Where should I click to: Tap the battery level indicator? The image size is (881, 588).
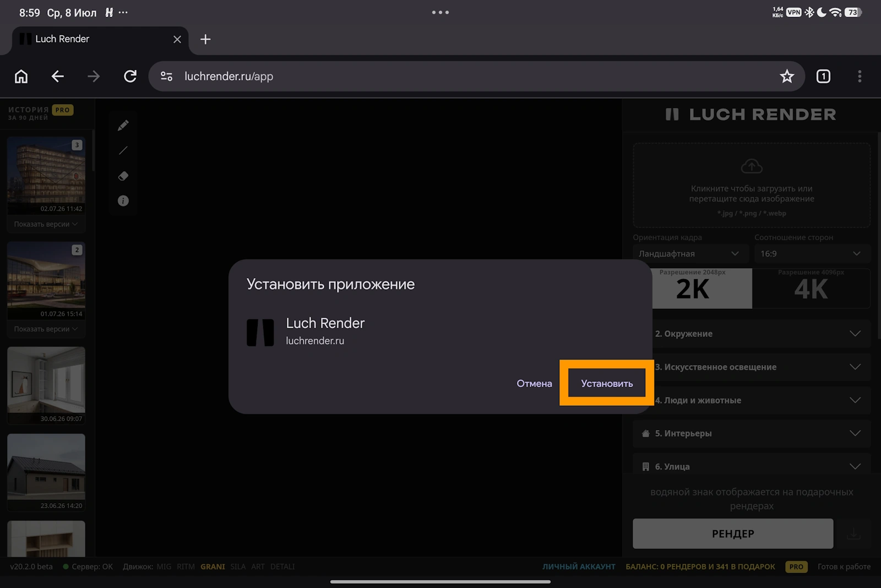point(852,12)
